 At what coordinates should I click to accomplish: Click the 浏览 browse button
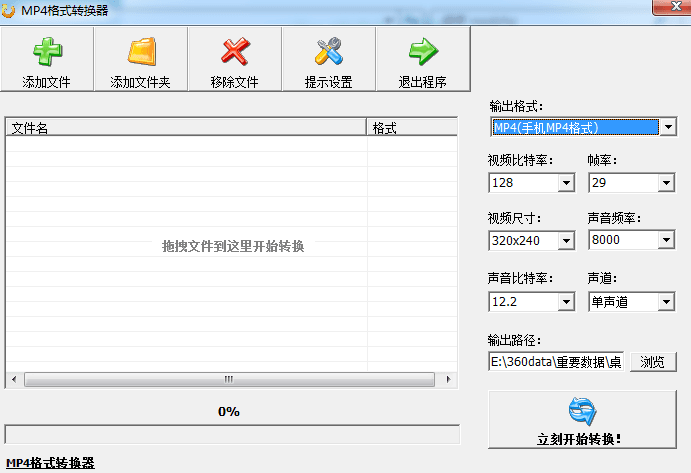653,362
